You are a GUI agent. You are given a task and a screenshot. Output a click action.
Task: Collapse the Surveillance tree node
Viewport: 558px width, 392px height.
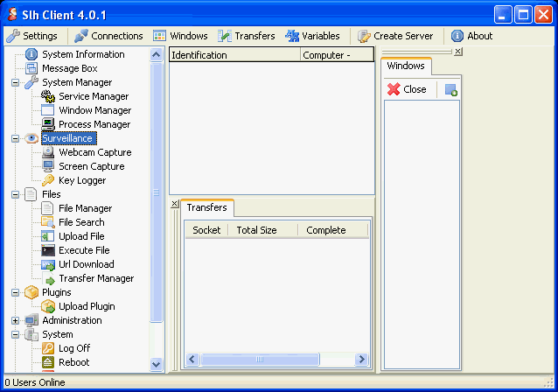pos(15,138)
